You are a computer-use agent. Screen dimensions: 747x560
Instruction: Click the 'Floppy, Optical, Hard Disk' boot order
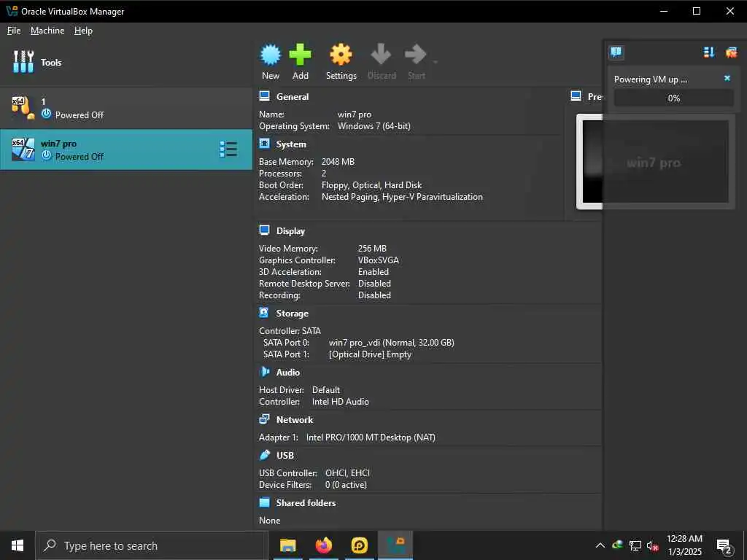pos(371,185)
